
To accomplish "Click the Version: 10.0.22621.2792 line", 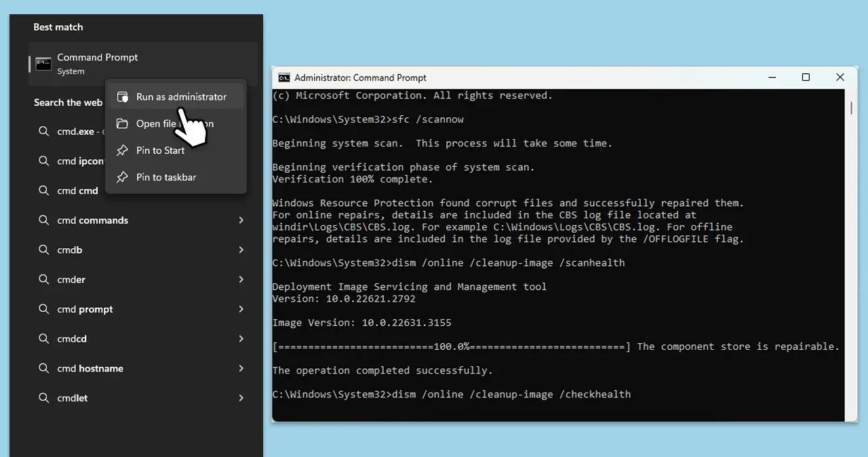I will [x=344, y=298].
